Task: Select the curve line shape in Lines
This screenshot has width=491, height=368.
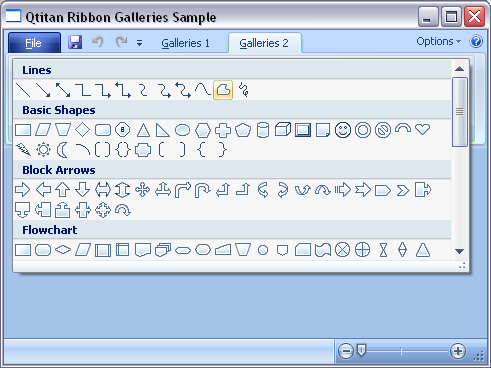Action: [x=203, y=90]
